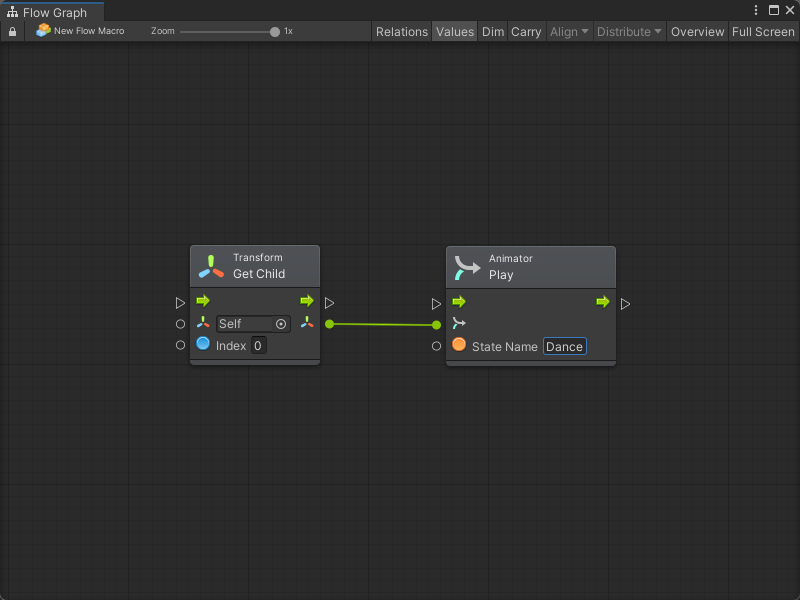This screenshot has width=800, height=600.
Task: Click the New Flow Macro icon
Action: 43,31
